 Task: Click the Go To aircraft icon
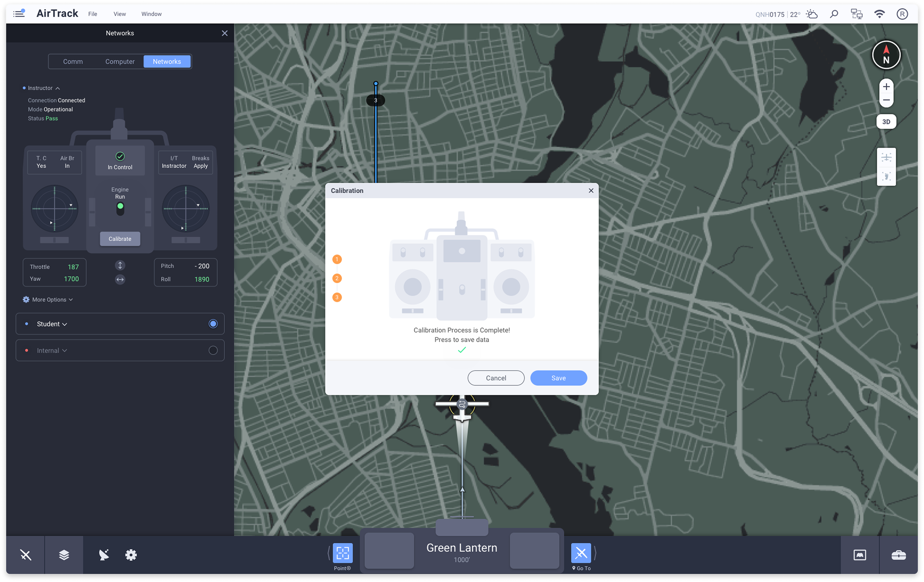tap(581, 553)
